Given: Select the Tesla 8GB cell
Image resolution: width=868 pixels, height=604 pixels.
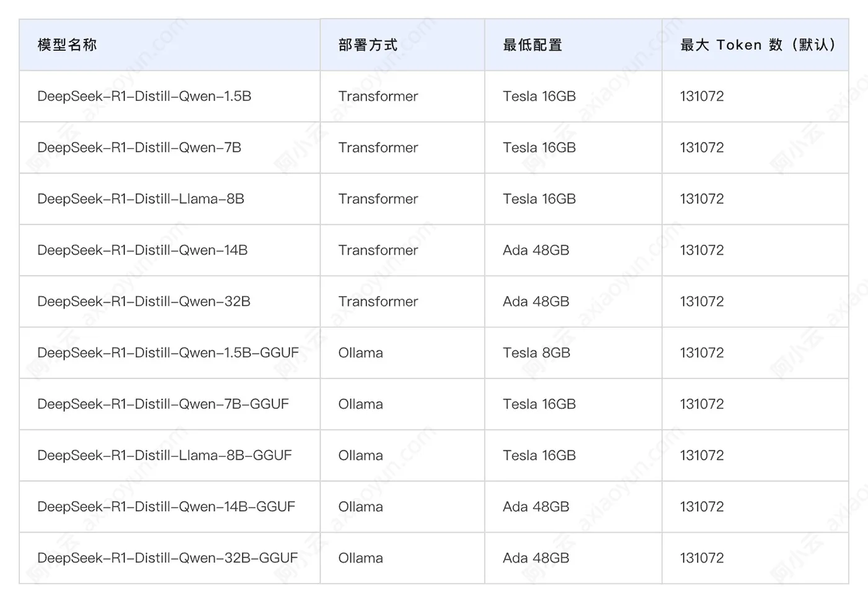Looking at the screenshot, I should tap(537, 352).
